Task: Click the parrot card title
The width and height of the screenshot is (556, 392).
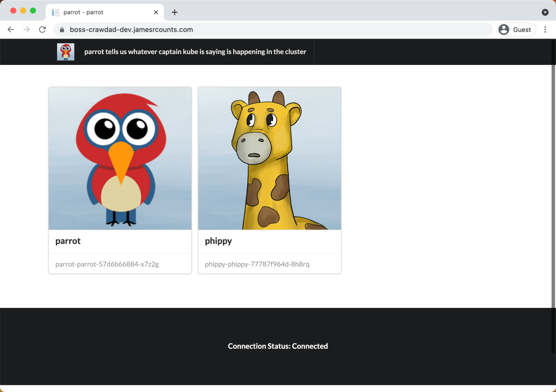Action: (68, 241)
